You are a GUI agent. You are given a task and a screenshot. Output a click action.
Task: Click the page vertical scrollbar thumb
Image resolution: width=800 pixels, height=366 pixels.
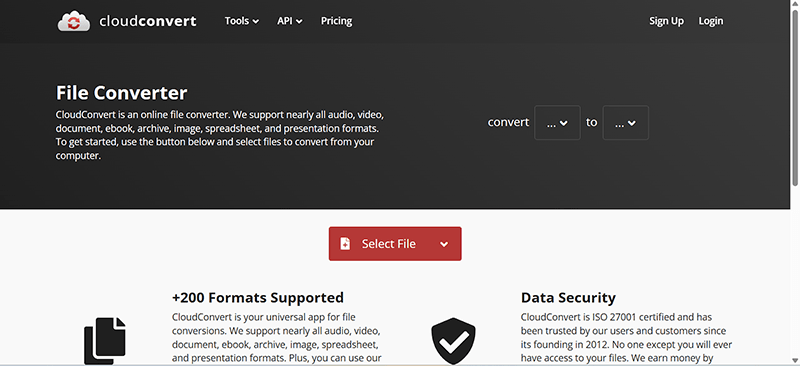pos(795,97)
